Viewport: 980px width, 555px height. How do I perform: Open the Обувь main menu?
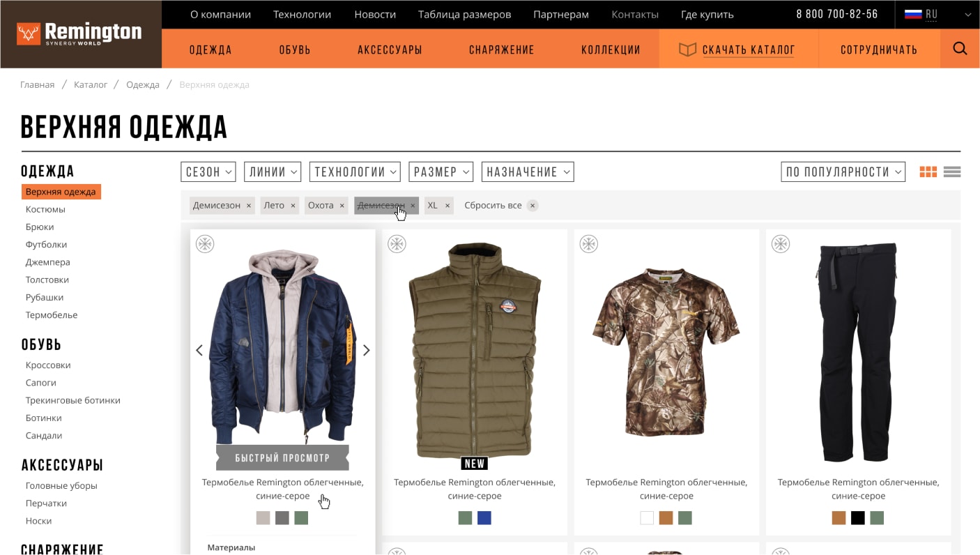click(295, 50)
